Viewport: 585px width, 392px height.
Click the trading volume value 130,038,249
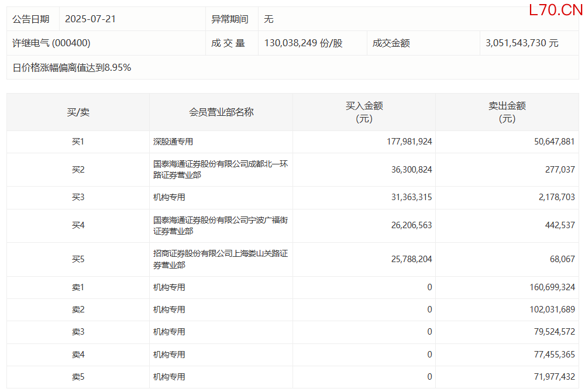(x=303, y=43)
